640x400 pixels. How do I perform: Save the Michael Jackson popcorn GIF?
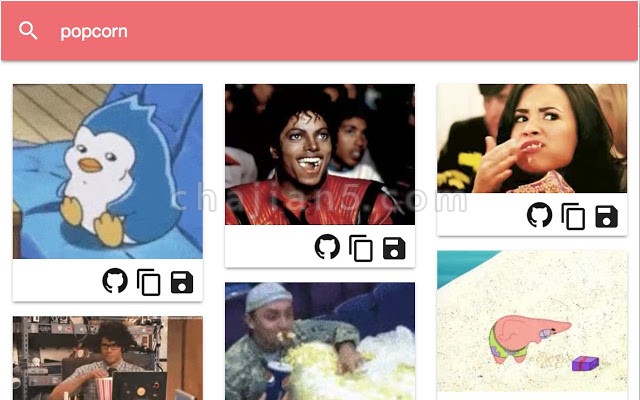(x=394, y=248)
